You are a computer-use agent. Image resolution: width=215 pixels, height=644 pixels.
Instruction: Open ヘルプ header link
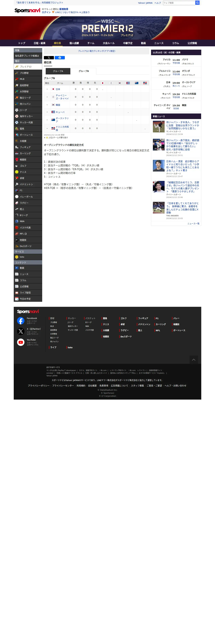(x=158, y=3)
